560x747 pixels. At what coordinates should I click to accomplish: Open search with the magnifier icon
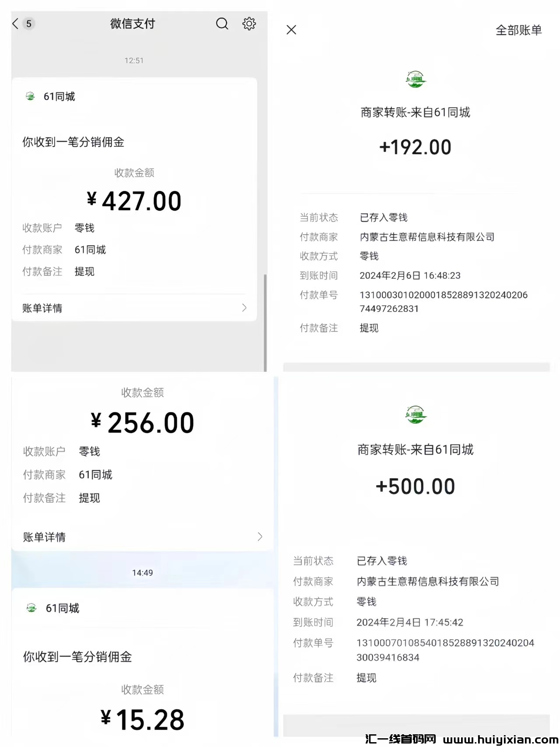222,24
